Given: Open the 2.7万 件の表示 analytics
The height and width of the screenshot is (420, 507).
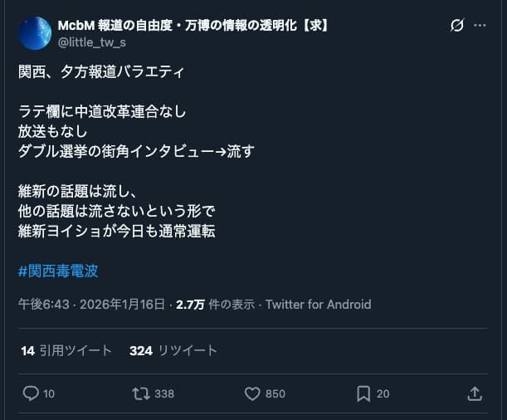Looking at the screenshot, I should coord(215,305).
